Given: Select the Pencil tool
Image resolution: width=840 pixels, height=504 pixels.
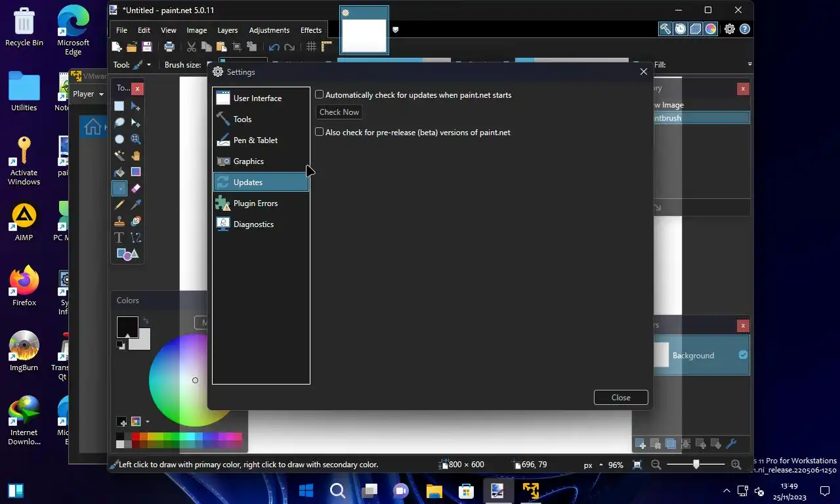Looking at the screenshot, I should coord(119,205).
